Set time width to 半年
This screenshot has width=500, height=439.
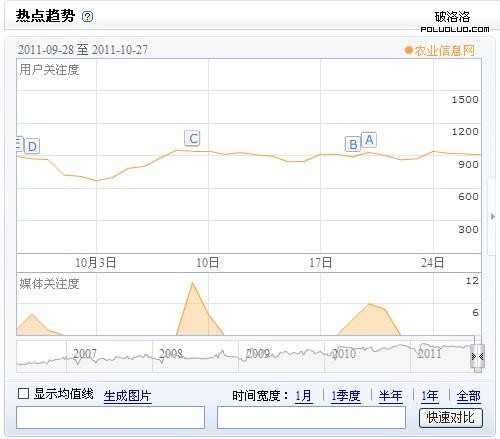pyautogui.click(x=390, y=396)
